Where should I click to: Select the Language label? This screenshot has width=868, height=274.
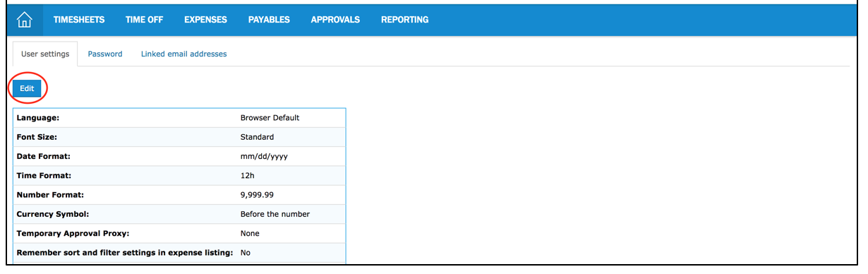pyautogui.click(x=38, y=118)
